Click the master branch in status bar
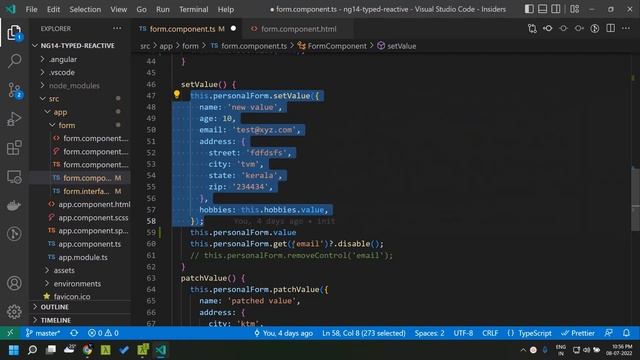 (43, 333)
